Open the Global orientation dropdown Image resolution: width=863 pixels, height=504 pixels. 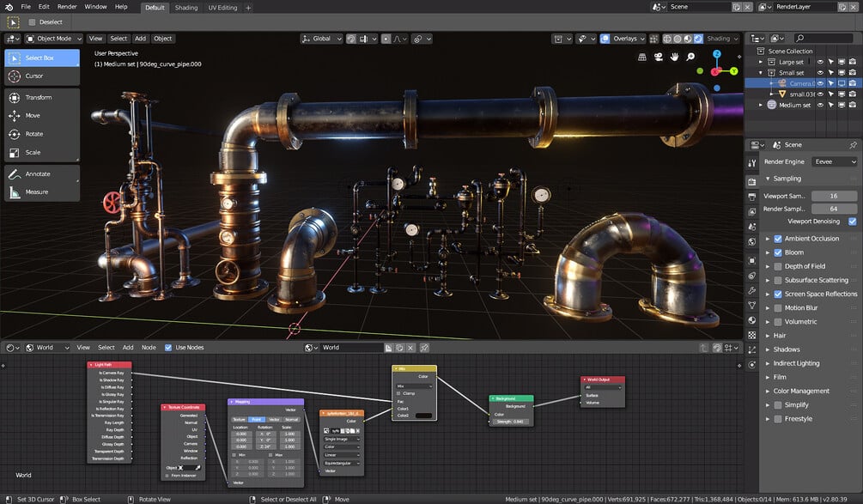pyautogui.click(x=321, y=39)
